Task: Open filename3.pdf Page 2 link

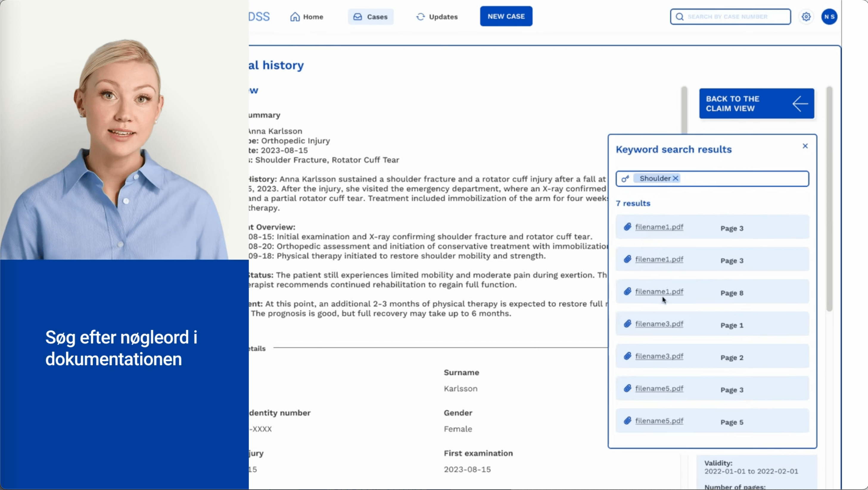Action: [659, 356]
